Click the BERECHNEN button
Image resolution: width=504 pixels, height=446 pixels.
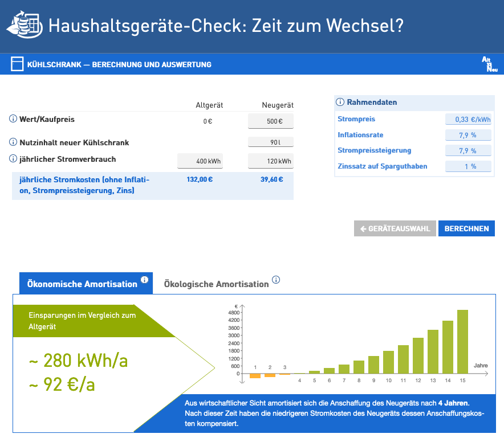coord(466,228)
